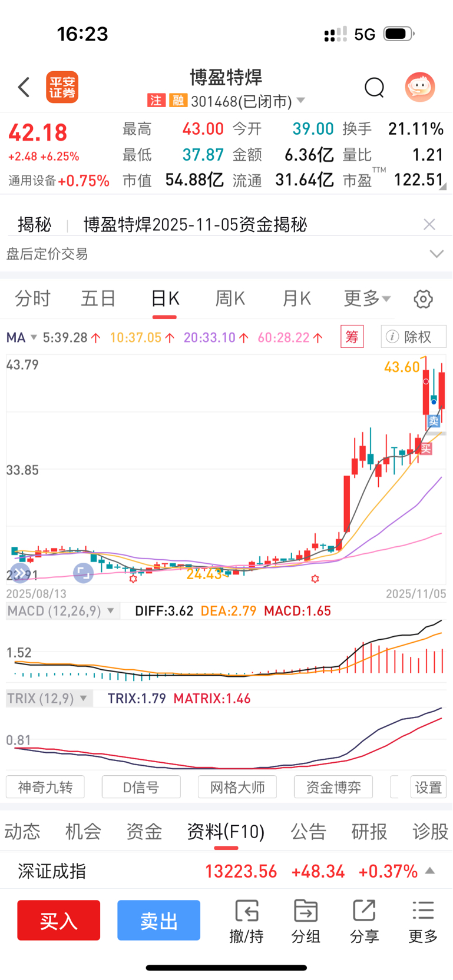The image size is (453, 980).
Task: Open 除权 adjustment option
Action: pyautogui.click(x=414, y=337)
